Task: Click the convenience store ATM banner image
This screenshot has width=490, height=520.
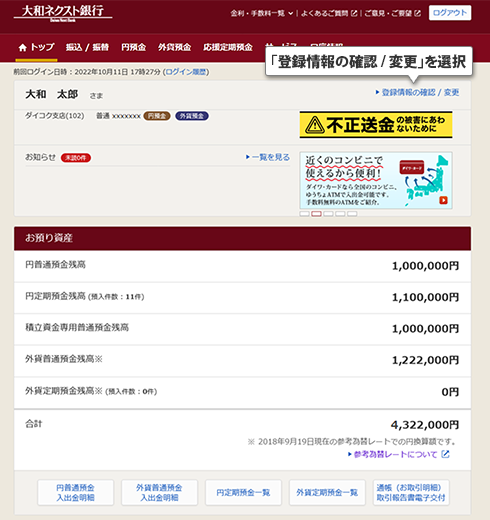Action: (376, 180)
